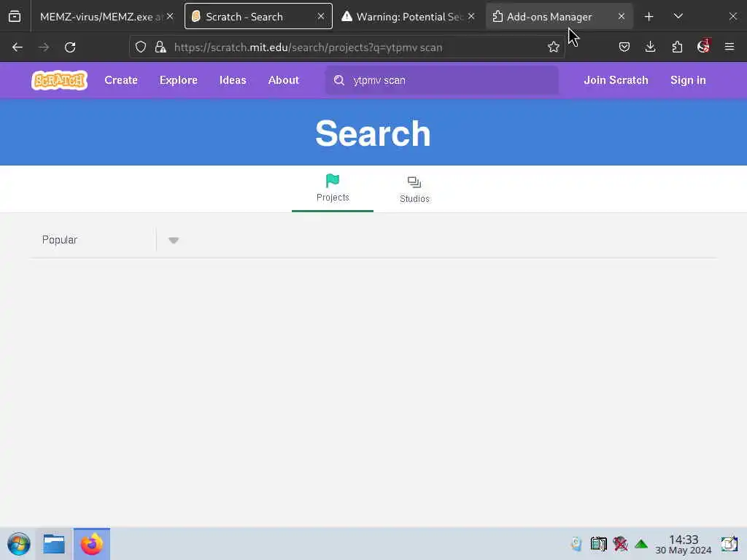This screenshot has height=560, width=747.
Task: Switch to Warning: Potential Security tab
Action: coord(409,17)
